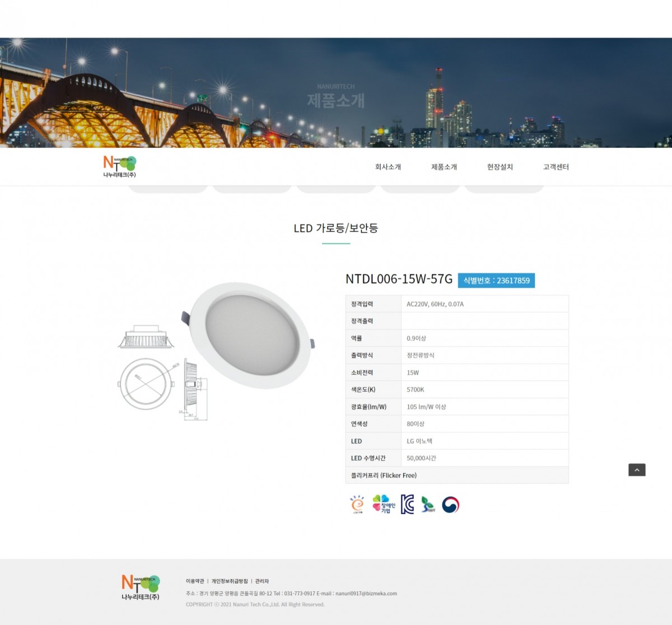Click the 관리자 footer link
Image resolution: width=672 pixels, height=625 pixels.
[x=262, y=581]
